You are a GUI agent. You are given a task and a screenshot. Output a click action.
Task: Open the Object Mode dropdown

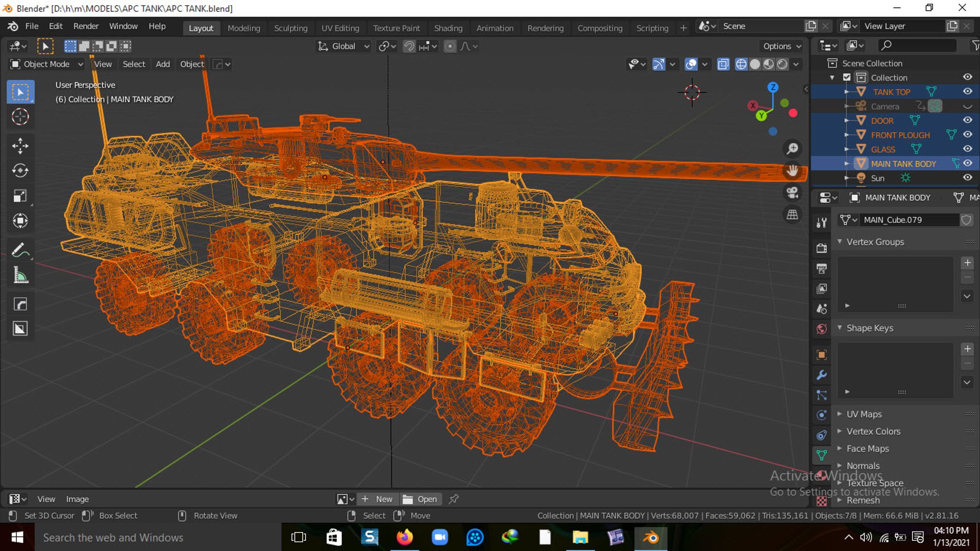pyautogui.click(x=46, y=64)
